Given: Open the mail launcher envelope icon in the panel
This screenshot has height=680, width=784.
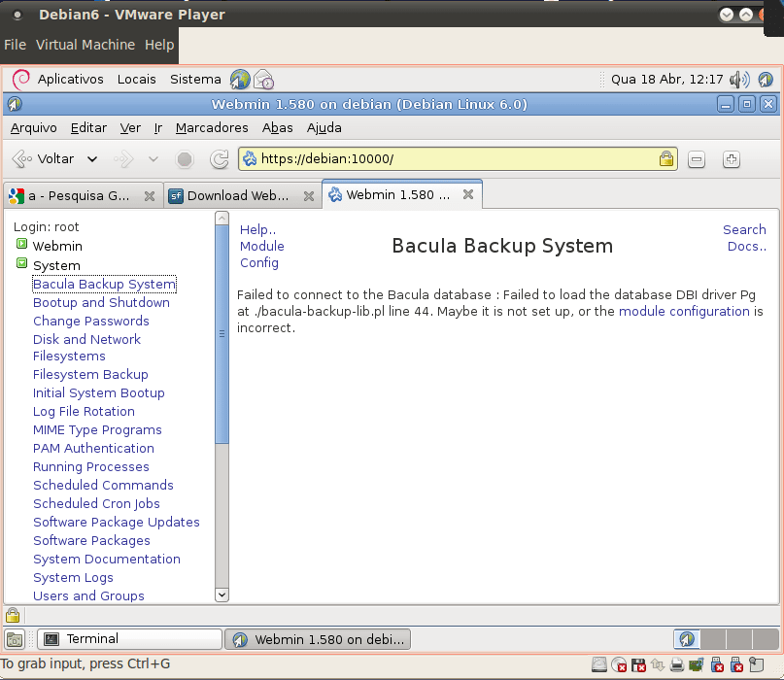Looking at the screenshot, I should [264, 80].
